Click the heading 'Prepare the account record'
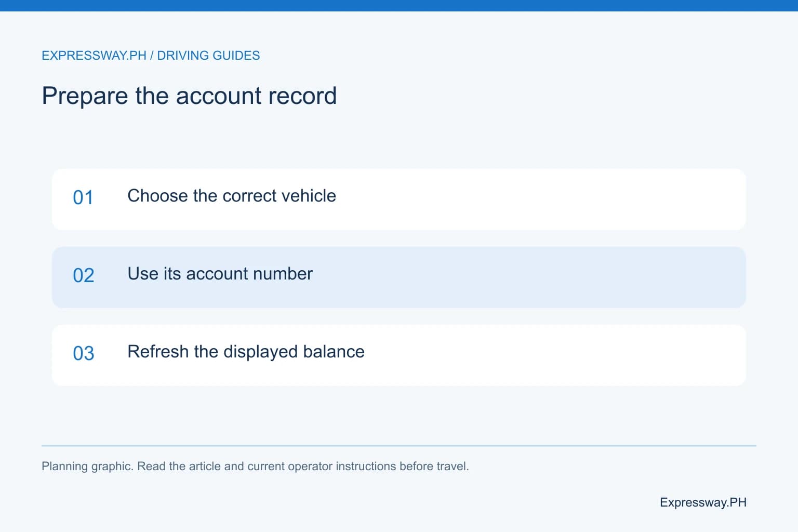Image resolution: width=798 pixels, height=532 pixels. point(189,96)
